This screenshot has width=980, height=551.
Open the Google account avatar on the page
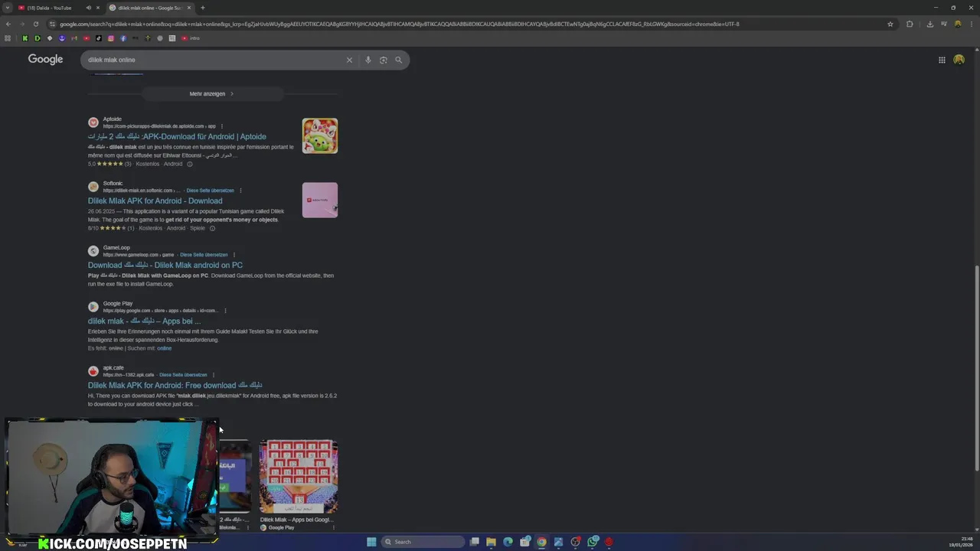[959, 60]
